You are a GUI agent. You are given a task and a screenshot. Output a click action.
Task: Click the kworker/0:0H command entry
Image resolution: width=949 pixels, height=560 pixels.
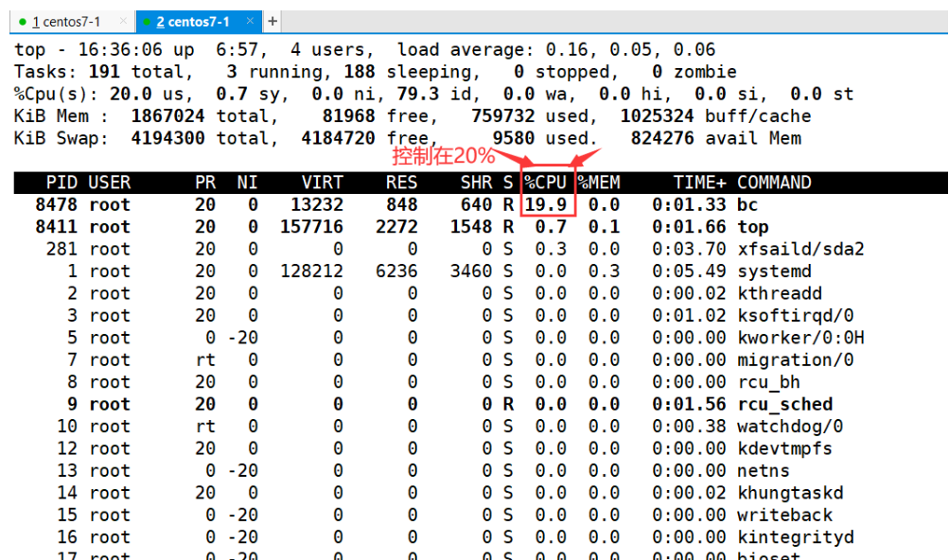point(800,338)
